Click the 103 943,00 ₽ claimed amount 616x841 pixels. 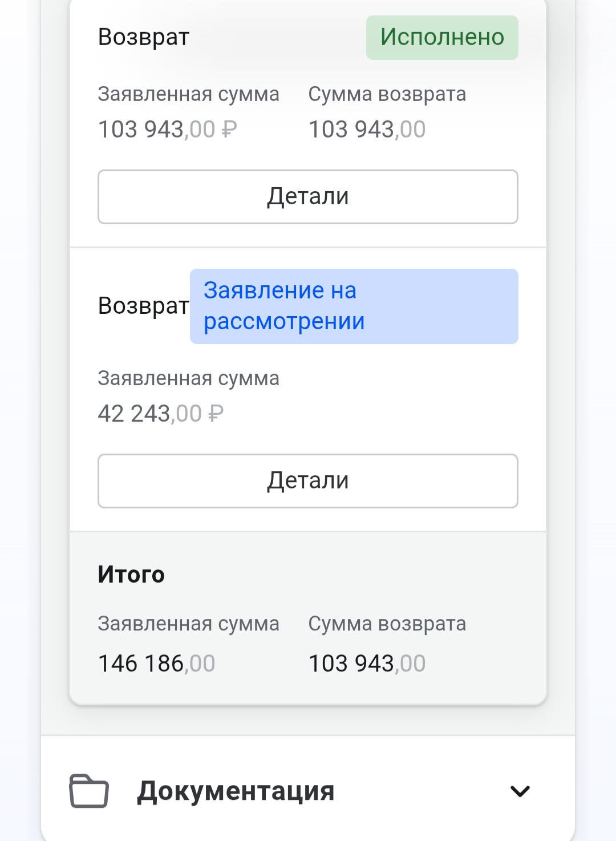coord(167,130)
